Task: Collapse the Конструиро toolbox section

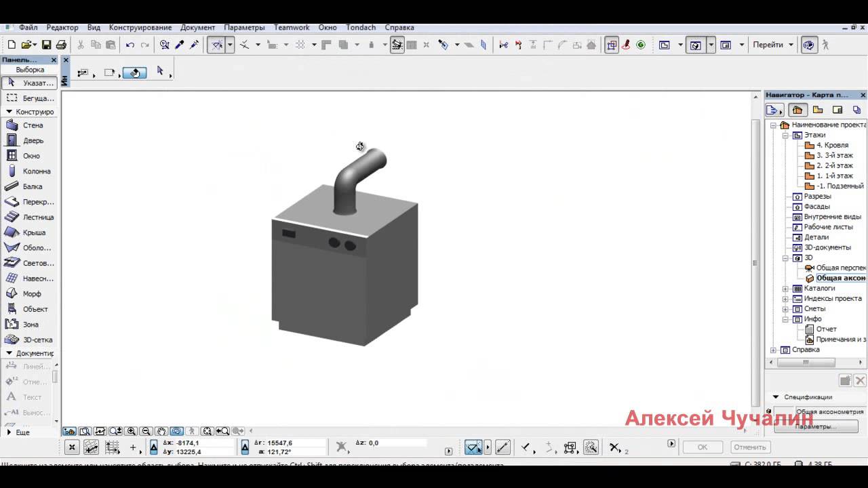Action: click(x=9, y=112)
